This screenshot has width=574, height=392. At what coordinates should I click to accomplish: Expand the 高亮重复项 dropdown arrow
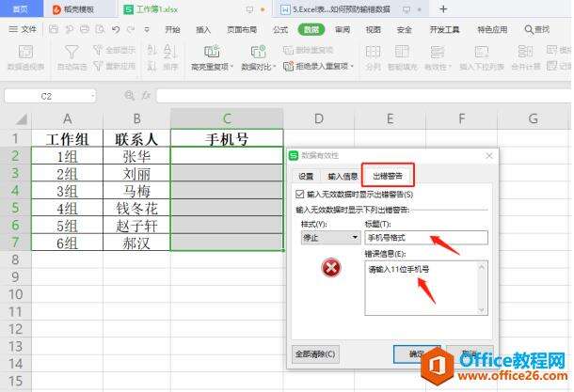tap(231, 67)
